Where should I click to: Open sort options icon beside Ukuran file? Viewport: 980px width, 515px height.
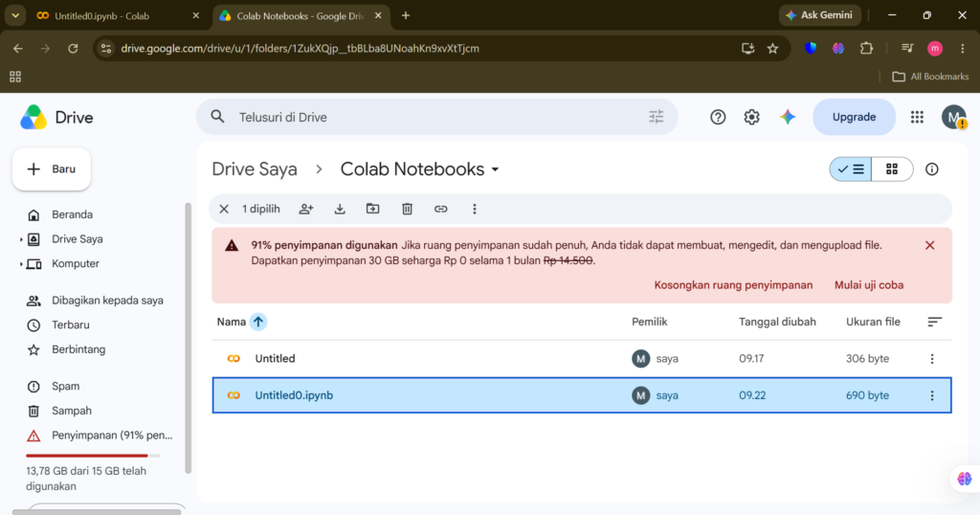click(934, 322)
